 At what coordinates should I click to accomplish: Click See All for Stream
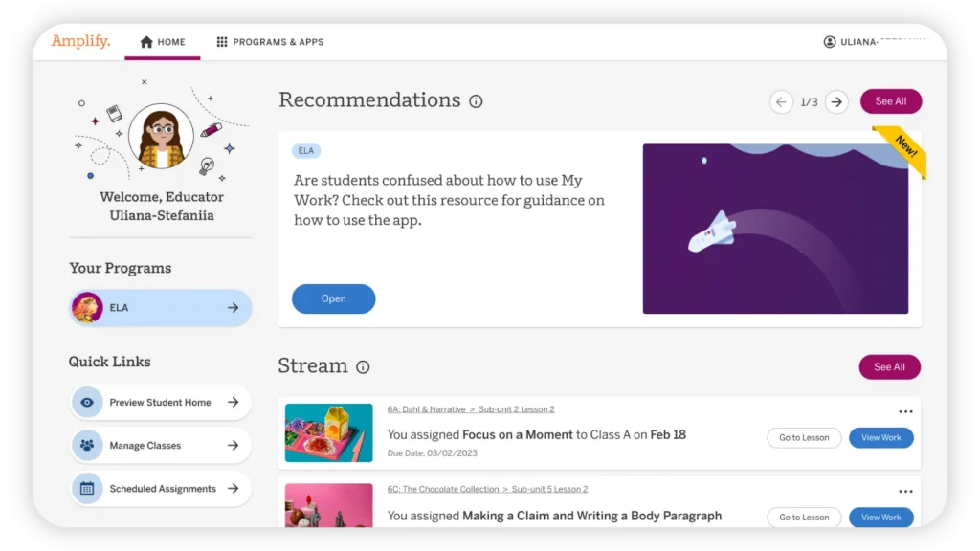click(889, 366)
